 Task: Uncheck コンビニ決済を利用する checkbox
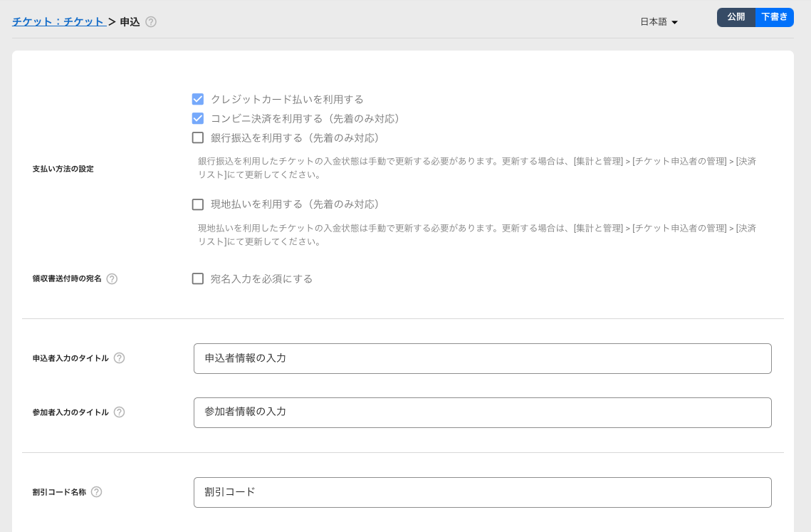pos(197,118)
